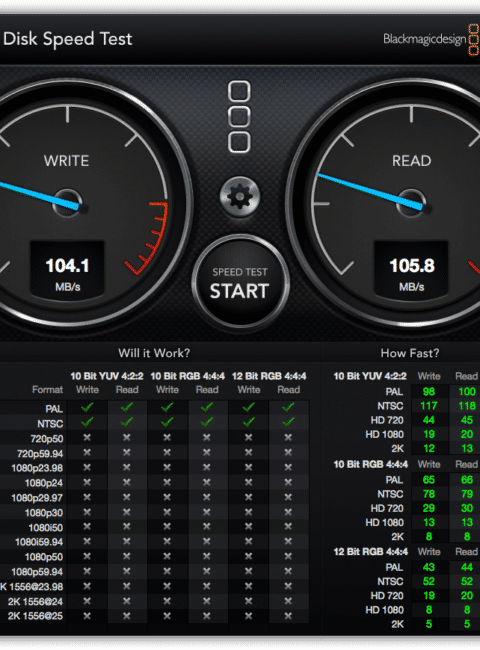Click the How Fast? heading
The height and width of the screenshot is (650, 480).
click(x=410, y=353)
